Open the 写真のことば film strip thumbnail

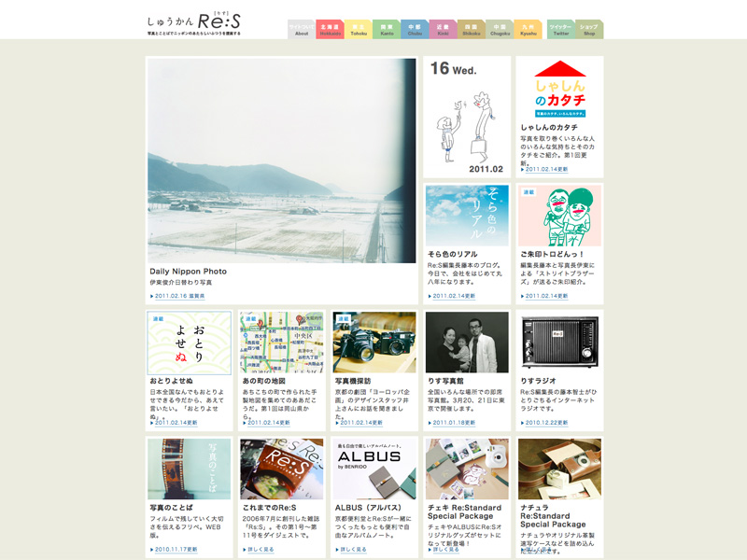pyautogui.click(x=190, y=469)
